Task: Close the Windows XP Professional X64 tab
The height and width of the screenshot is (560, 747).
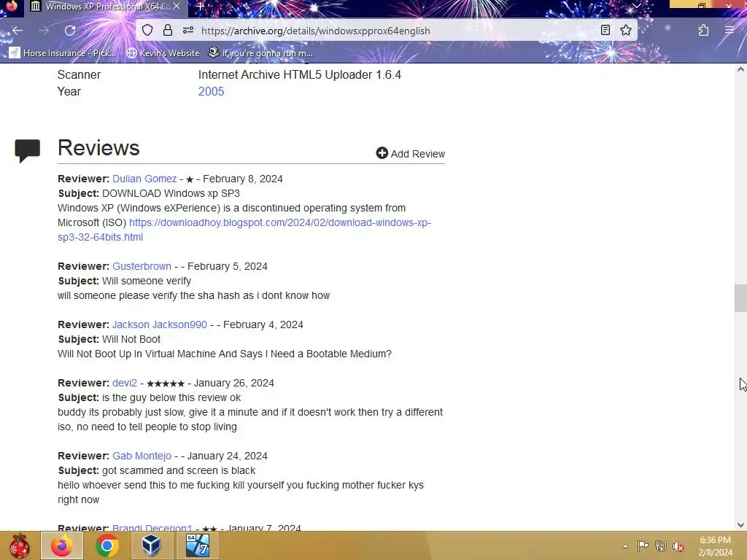Action: tap(177, 6)
